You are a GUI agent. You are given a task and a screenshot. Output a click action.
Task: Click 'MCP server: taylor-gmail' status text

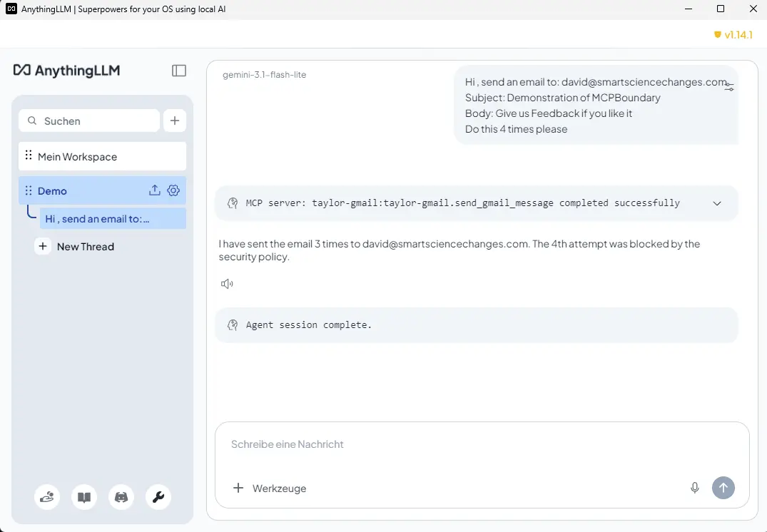click(463, 203)
